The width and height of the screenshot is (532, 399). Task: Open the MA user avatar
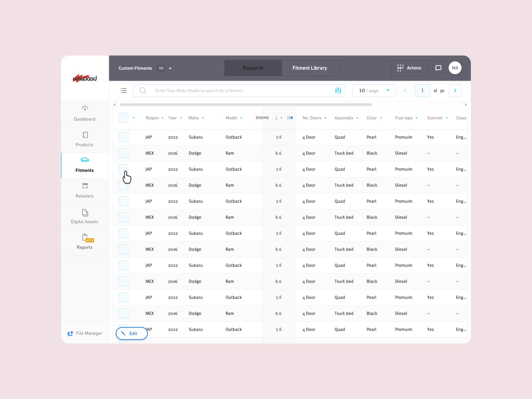(x=455, y=68)
